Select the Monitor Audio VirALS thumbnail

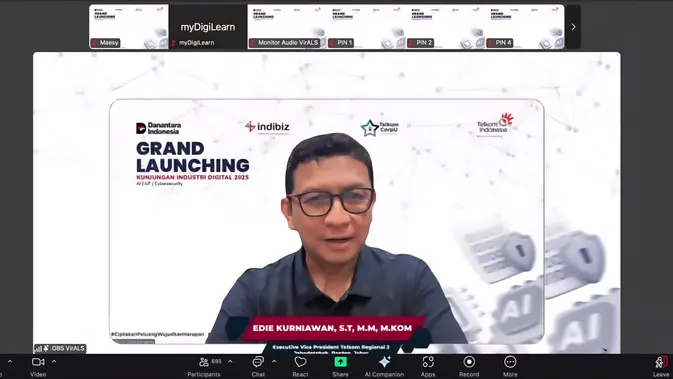287,27
